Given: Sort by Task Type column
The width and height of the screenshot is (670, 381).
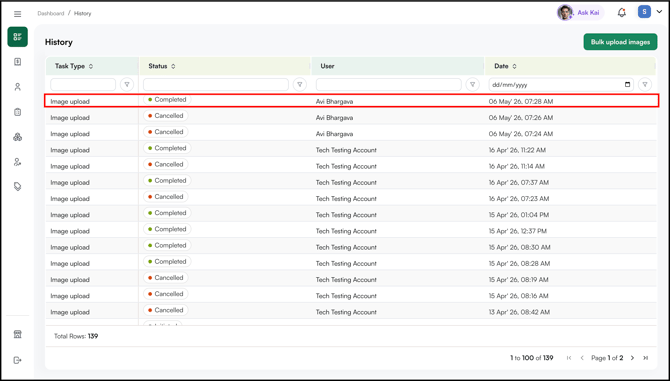Looking at the screenshot, I should point(74,66).
